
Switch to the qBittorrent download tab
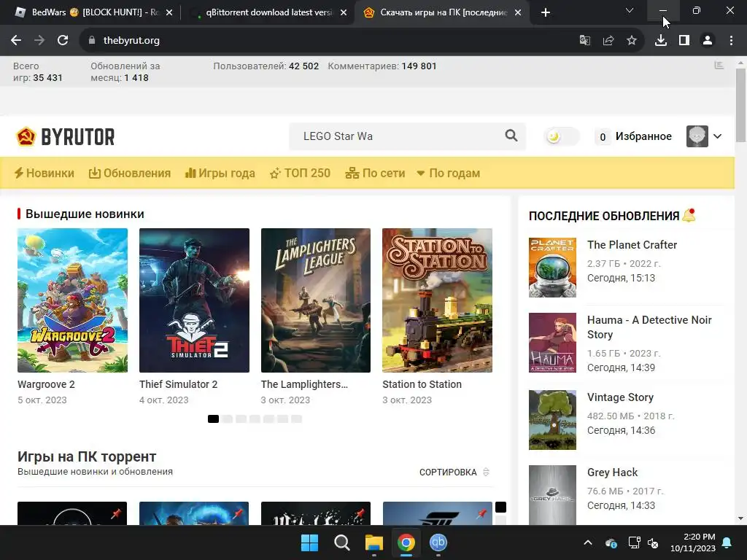[x=269, y=12]
